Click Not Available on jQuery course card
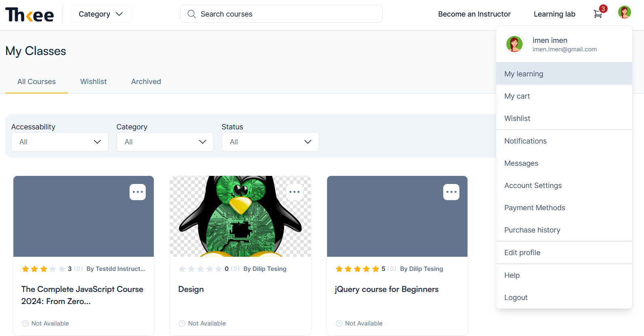The image size is (644, 336). 364,323
